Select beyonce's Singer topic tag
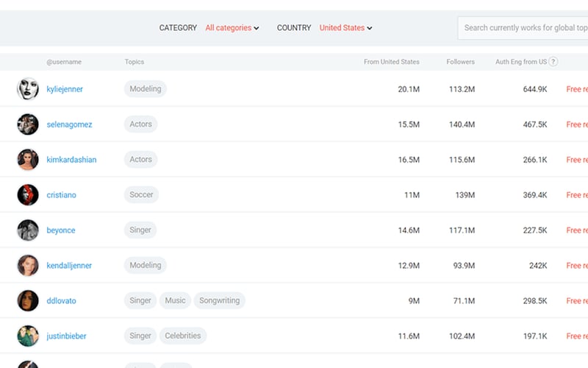 pos(140,230)
